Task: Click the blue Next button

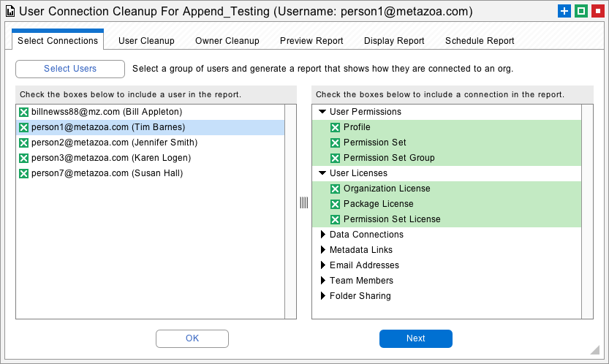Action: (x=415, y=338)
